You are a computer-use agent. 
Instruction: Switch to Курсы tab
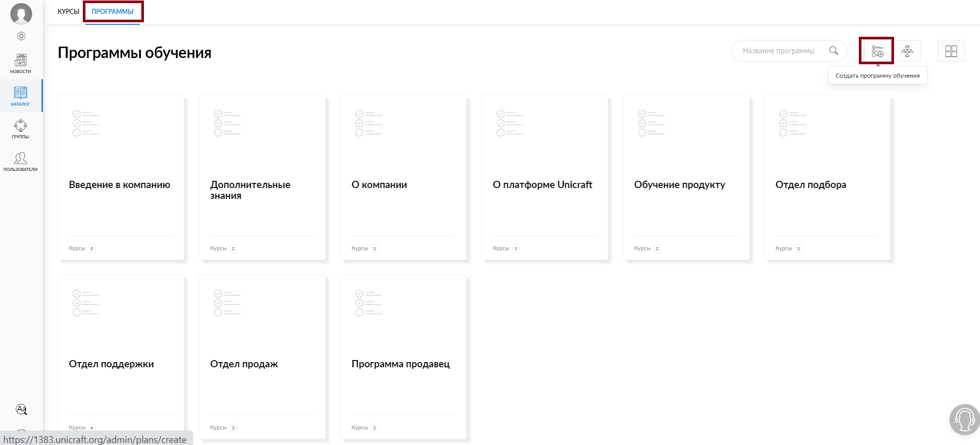pos(68,11)
